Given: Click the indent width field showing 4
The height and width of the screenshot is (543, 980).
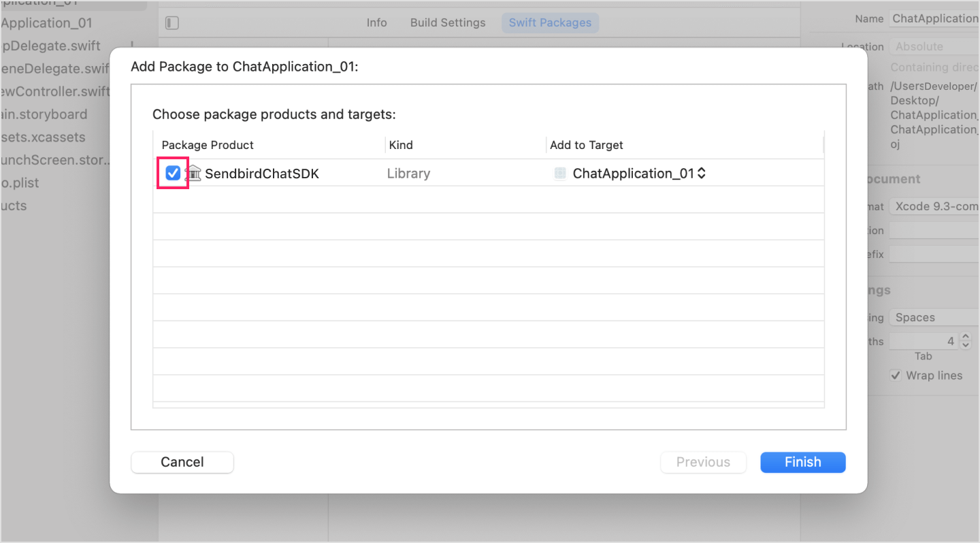Looking at the screenshot, I should coord(924,341).
